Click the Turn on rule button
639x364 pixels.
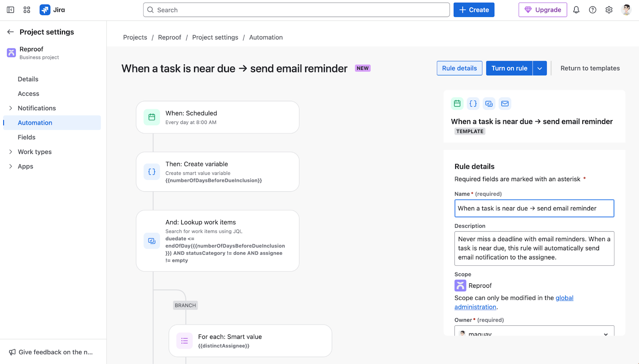(x=509, y=68)
